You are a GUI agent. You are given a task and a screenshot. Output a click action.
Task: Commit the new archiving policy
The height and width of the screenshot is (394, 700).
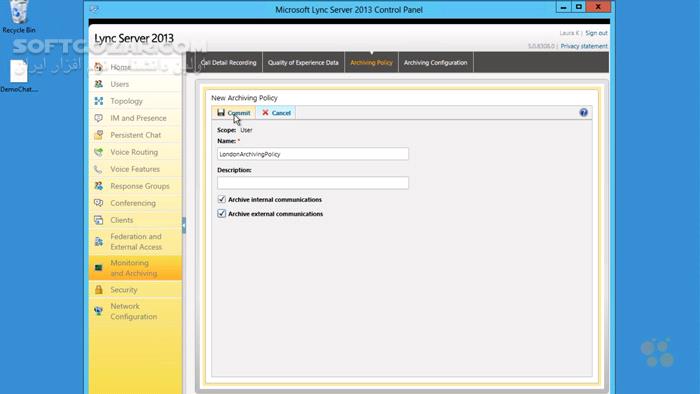tap(233, 113)
